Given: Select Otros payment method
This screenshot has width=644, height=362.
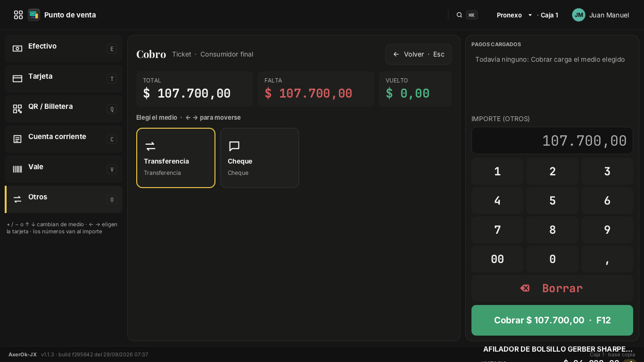Looking at the screenshot, I should click(64, 199).
